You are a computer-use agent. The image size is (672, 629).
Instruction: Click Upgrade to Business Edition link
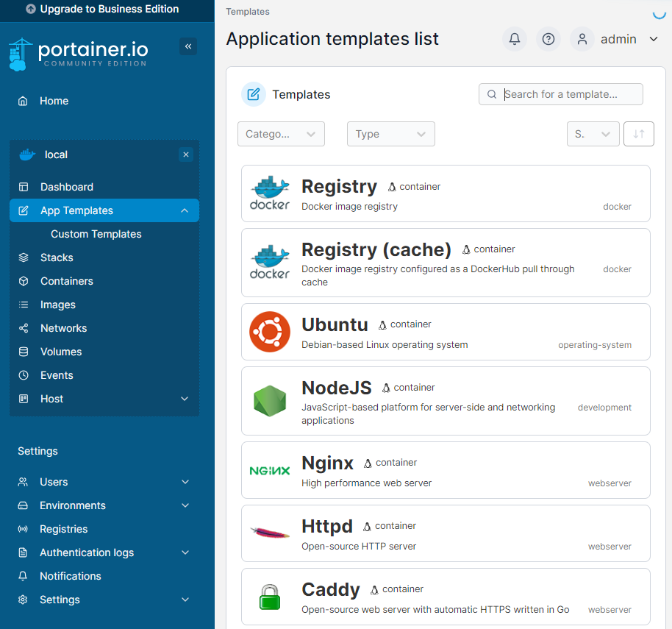click(x=110, y=9)
